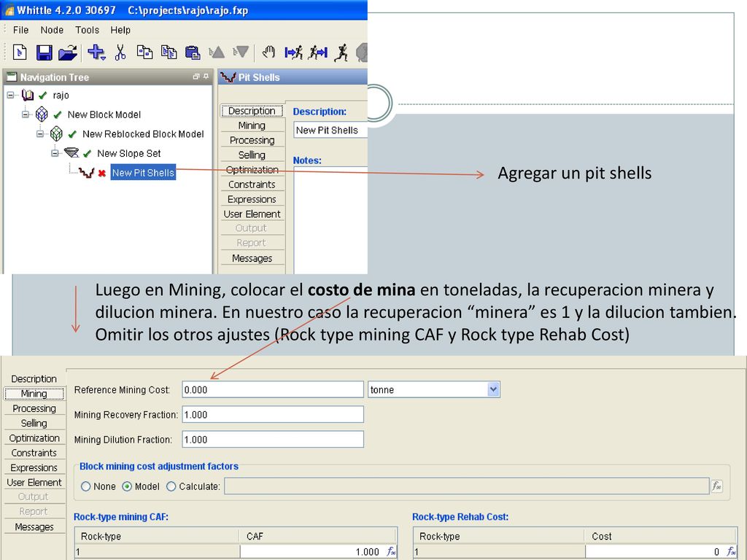
Task: Click the red zigzag New Pit Shells icon
Action: [x=86, y=172]
